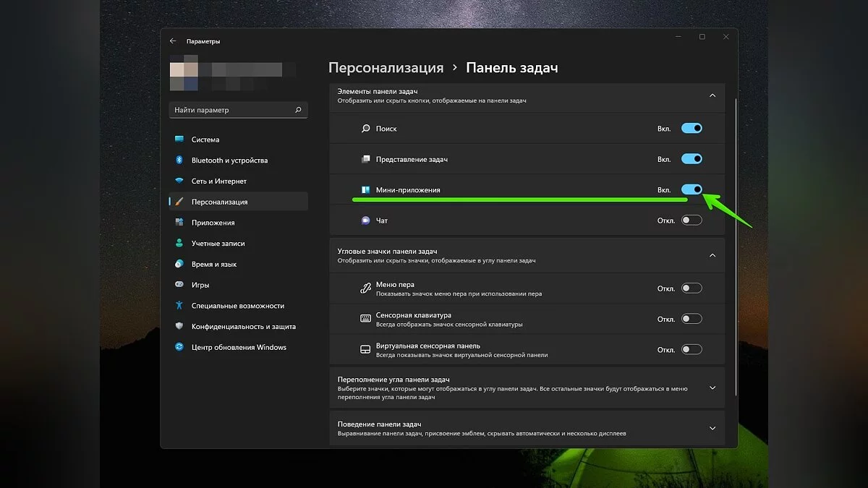868x488 pixels.
Task: Click the Виртуальная сенсорная панель touchpad icon
Action: coord(365,350)
